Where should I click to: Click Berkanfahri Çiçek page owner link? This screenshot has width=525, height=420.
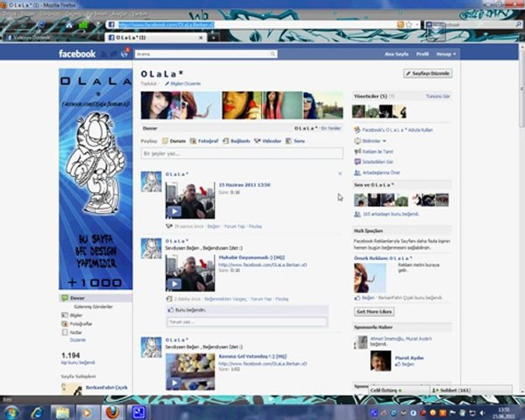[x=107, y=387]
